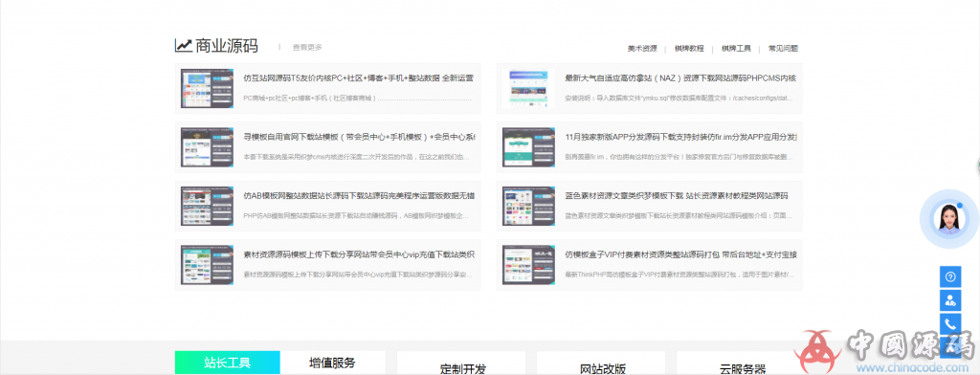
Task: Click description 素材资源源码模板上传下载分享网站带会员中心
Action: click(358, 275)
